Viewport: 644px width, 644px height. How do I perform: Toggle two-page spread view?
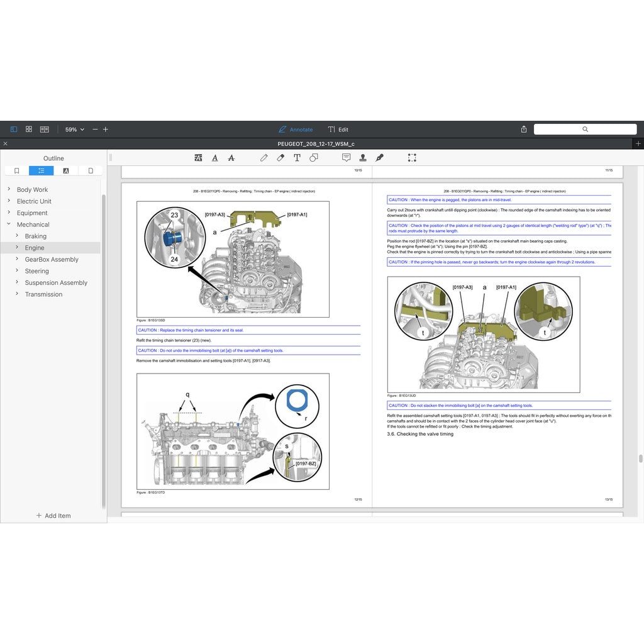point(45,130)
